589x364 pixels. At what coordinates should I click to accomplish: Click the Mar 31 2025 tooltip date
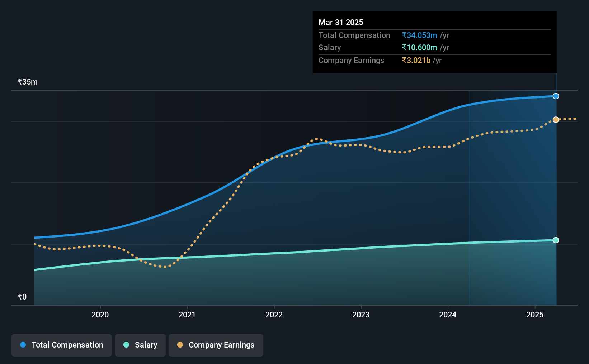[341, 22]
